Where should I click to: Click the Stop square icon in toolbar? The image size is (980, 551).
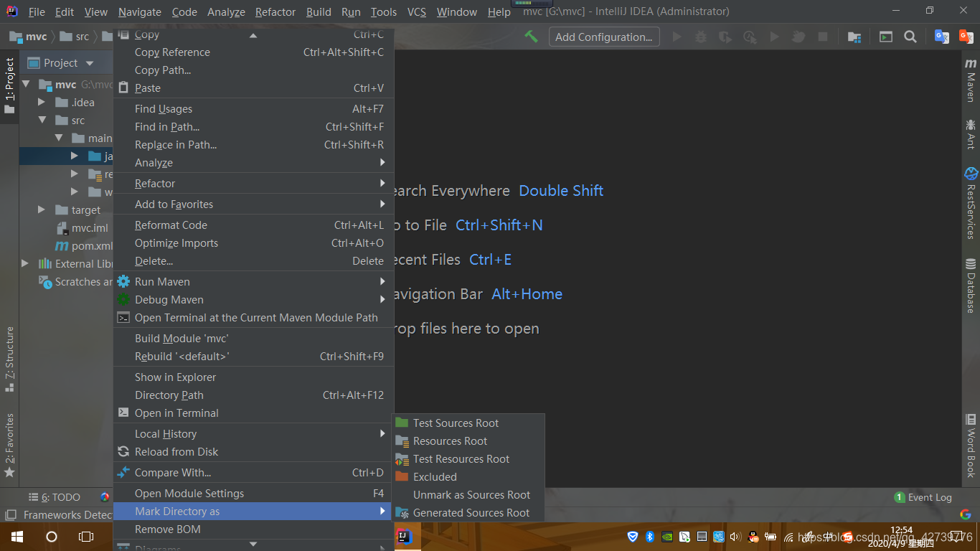pos(823,37)
